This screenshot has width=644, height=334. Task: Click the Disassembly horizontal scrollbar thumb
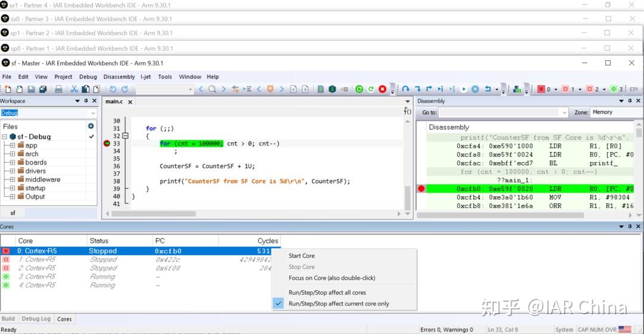[x=501, y=215]
